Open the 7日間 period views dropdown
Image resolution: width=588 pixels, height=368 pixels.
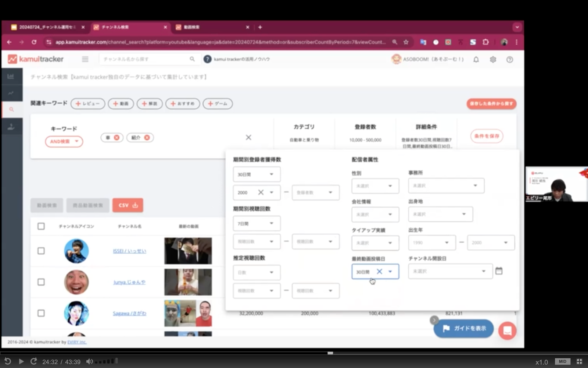[x=257, y=224]
